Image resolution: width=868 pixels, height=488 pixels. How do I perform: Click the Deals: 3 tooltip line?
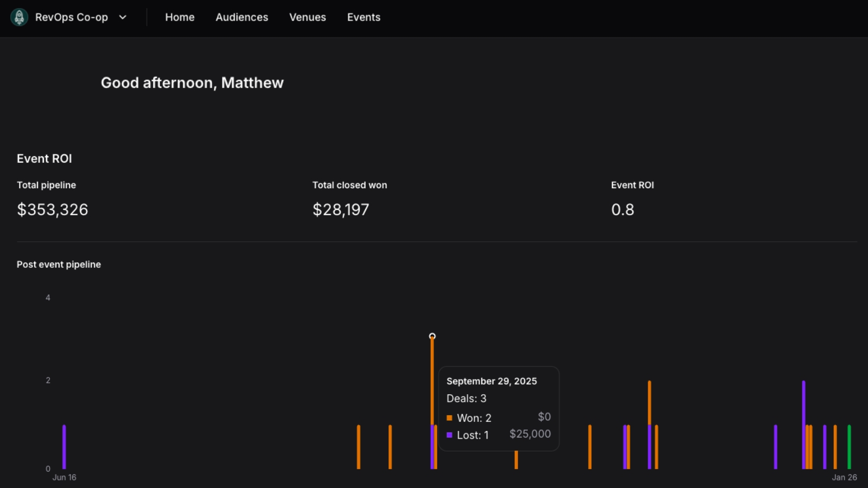pyautogui.click(x=467, y=399)
